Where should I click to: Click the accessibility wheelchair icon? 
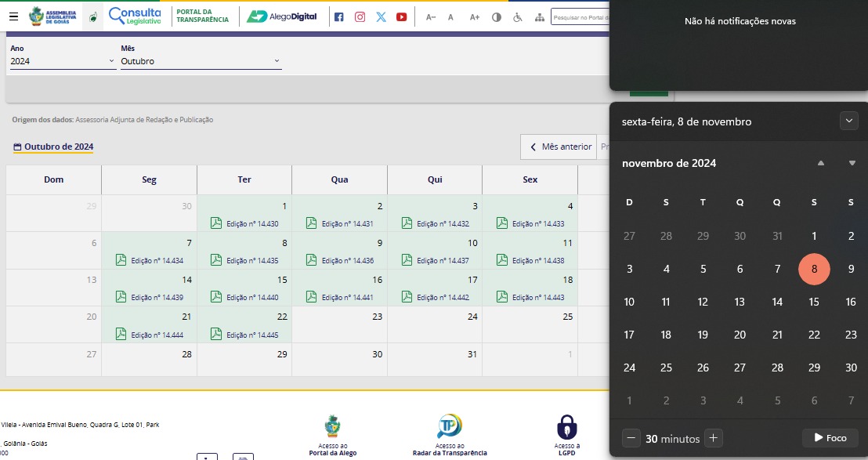click(x=517, y=16)
